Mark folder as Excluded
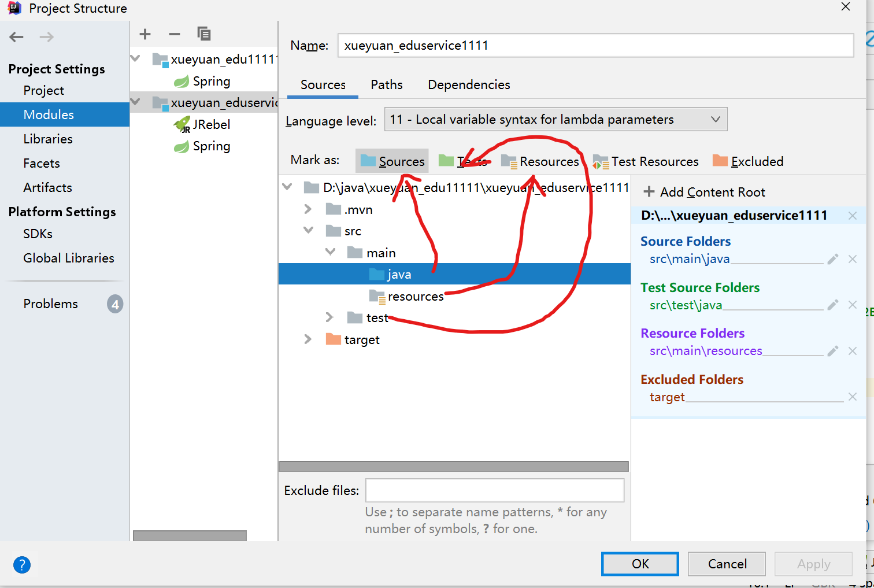 [748, 161]
